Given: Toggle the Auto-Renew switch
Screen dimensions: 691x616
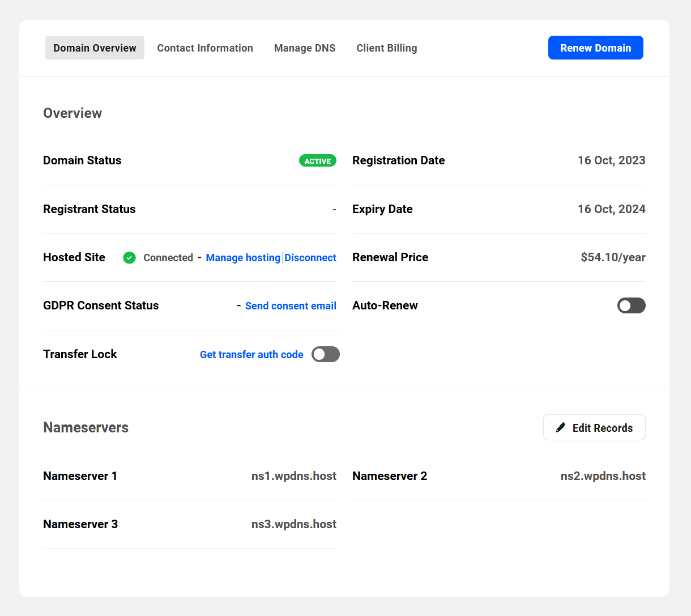Looking at the screenshot, I should (x=632, y=305).
